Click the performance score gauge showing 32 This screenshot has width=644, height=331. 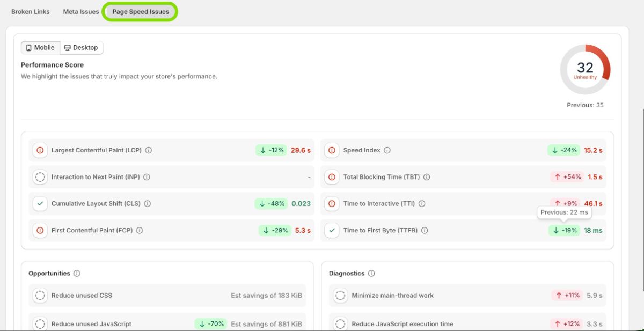(x=585, y=70)
